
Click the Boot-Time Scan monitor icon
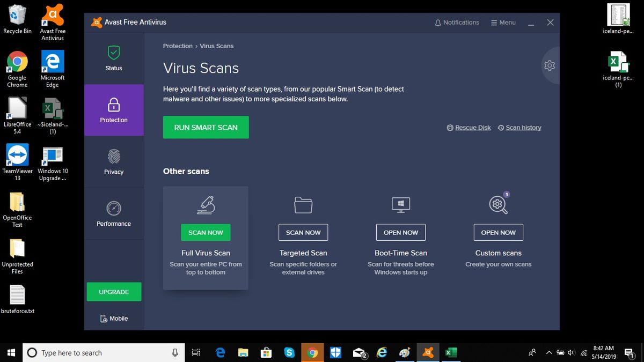point(400,204)
